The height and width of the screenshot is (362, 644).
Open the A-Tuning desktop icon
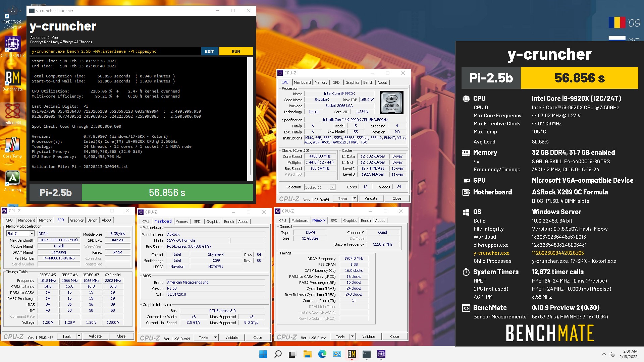tap(12, 181)
